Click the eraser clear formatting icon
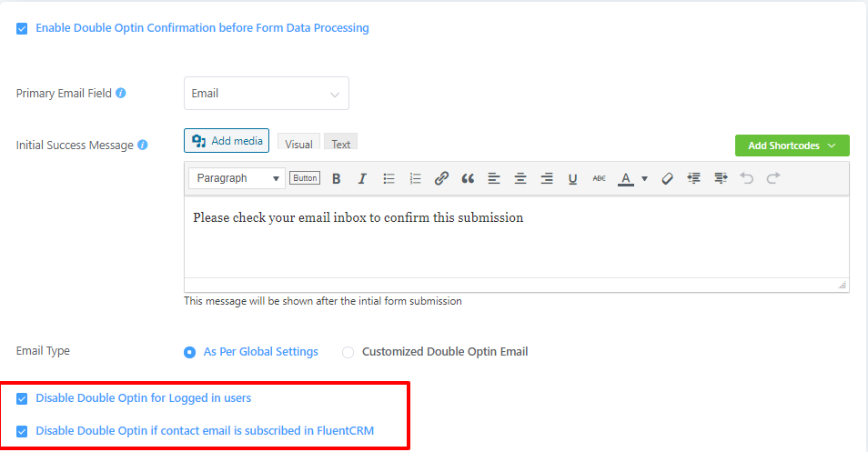 [x=667, y=179]
